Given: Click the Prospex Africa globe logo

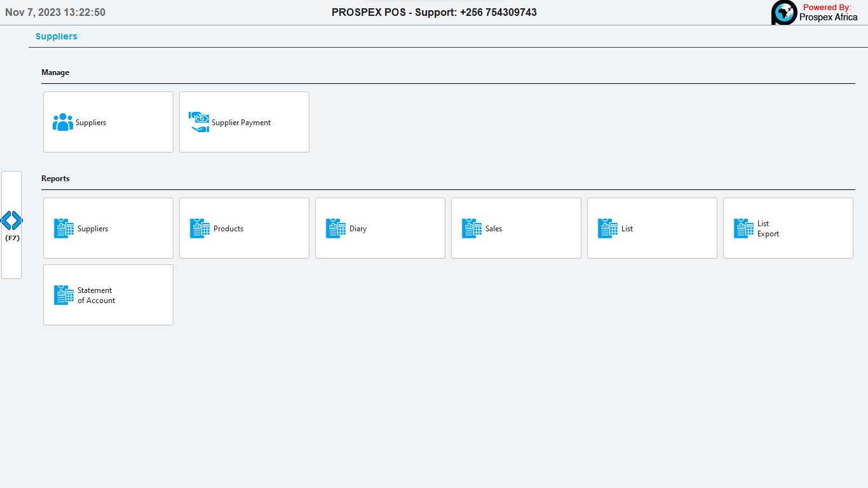Looking at the screenshot, I should pyautogui.click(x=784, y=13).
